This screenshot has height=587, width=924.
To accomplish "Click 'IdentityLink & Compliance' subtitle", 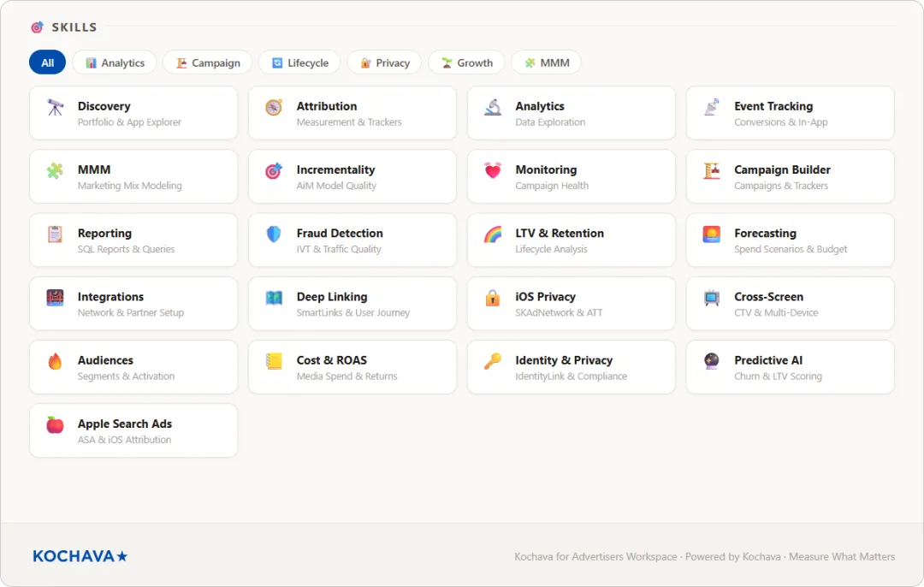I will 571,376.
